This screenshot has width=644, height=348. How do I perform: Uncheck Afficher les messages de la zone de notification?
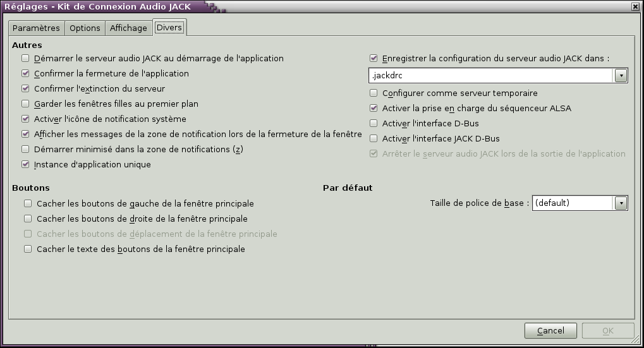(25, 134)
